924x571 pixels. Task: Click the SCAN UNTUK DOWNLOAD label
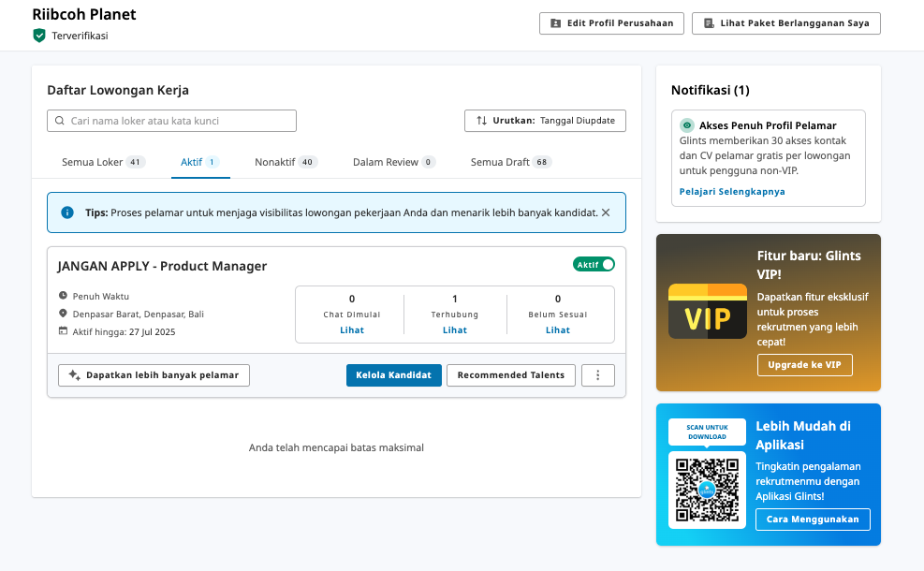coord(707,432)
